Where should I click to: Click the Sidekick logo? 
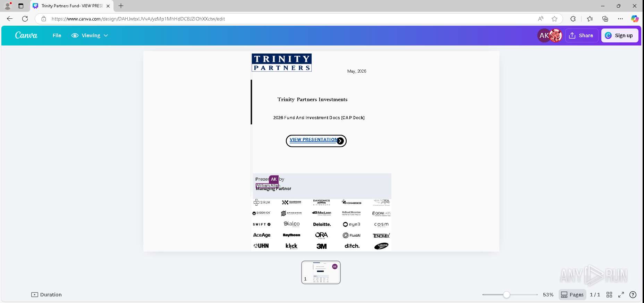(261, 213)
